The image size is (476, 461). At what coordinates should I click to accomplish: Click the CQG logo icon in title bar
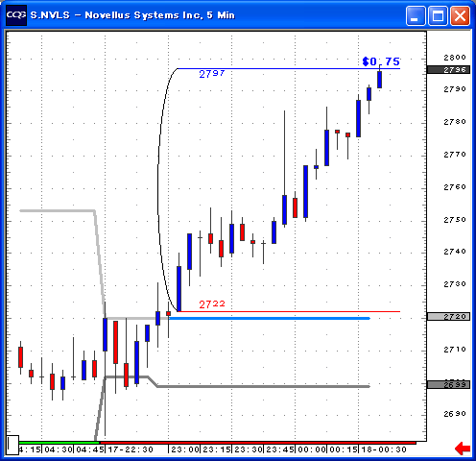tap(16, 15)
